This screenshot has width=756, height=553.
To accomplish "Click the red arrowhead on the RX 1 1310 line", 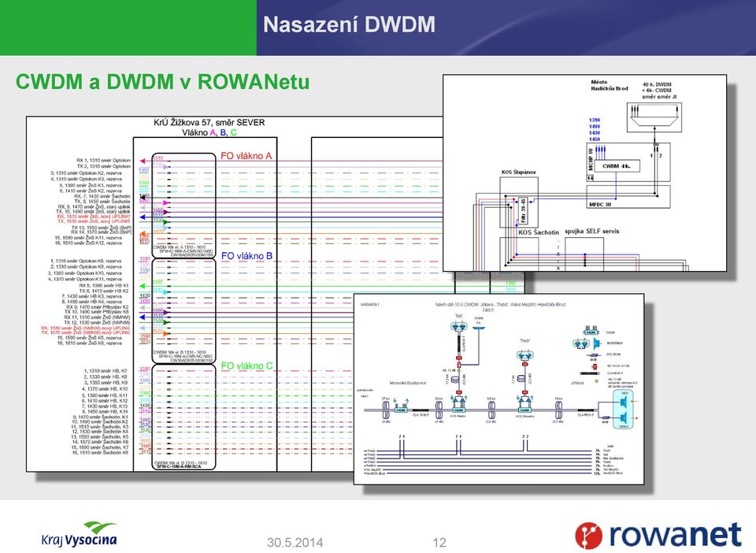I will pyautogui.click(x=143, y=161).
